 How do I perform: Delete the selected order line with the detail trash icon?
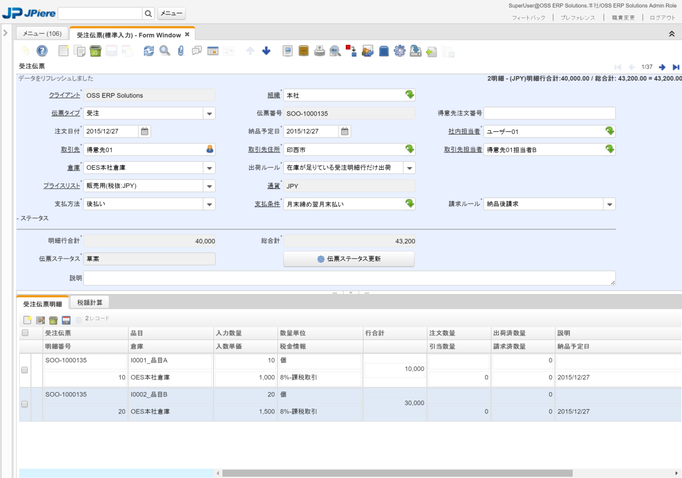coord(53,320)
